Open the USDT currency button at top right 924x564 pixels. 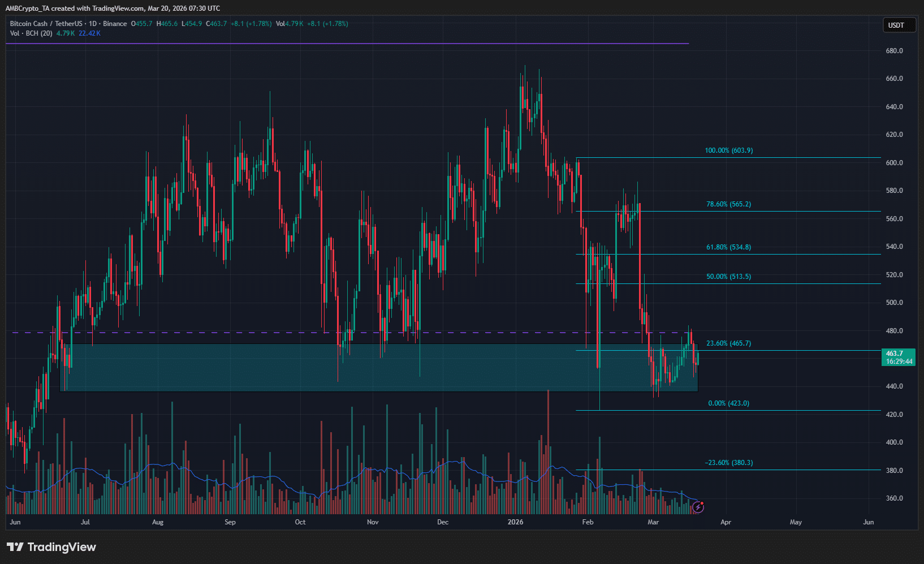[899, 25]
